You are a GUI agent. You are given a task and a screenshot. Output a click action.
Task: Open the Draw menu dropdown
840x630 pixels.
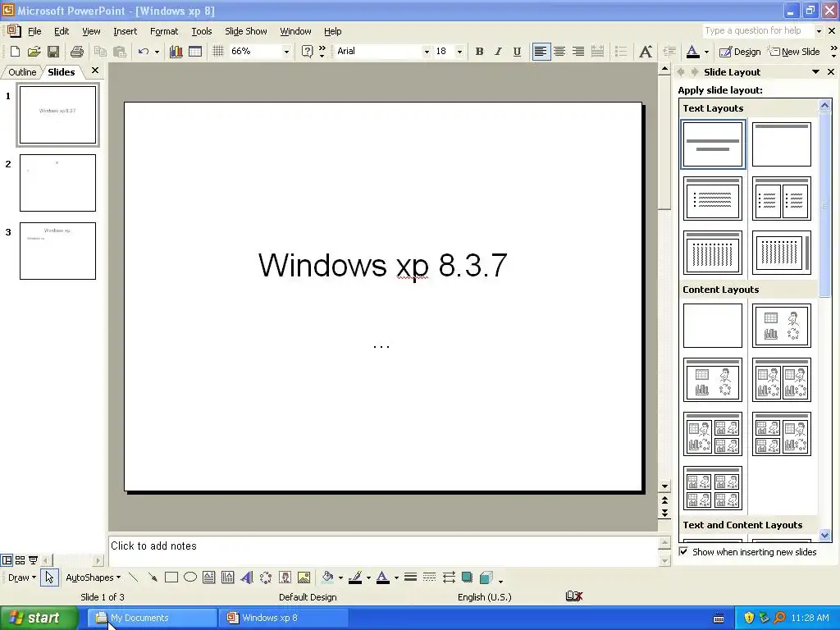point(22,577)
